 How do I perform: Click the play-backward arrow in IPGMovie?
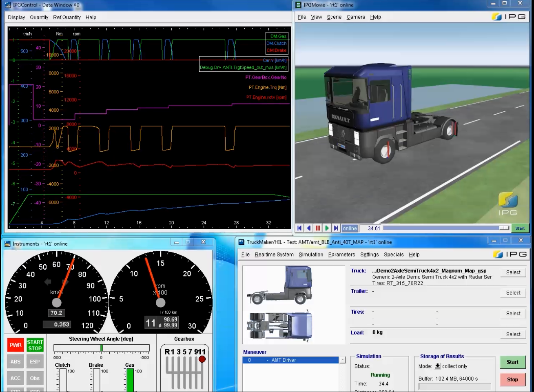point(309,228)
